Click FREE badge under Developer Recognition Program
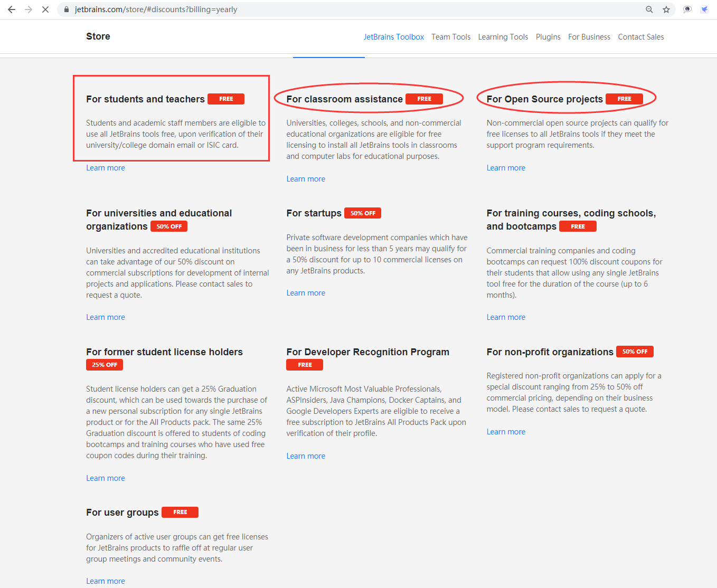Screen dimensions: 717x588 (x=305, y=365)
